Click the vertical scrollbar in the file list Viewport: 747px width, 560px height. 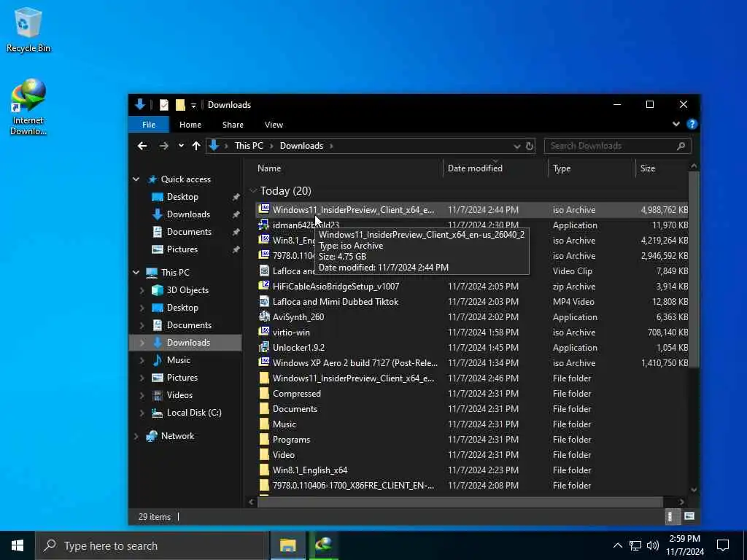[694, 270]
